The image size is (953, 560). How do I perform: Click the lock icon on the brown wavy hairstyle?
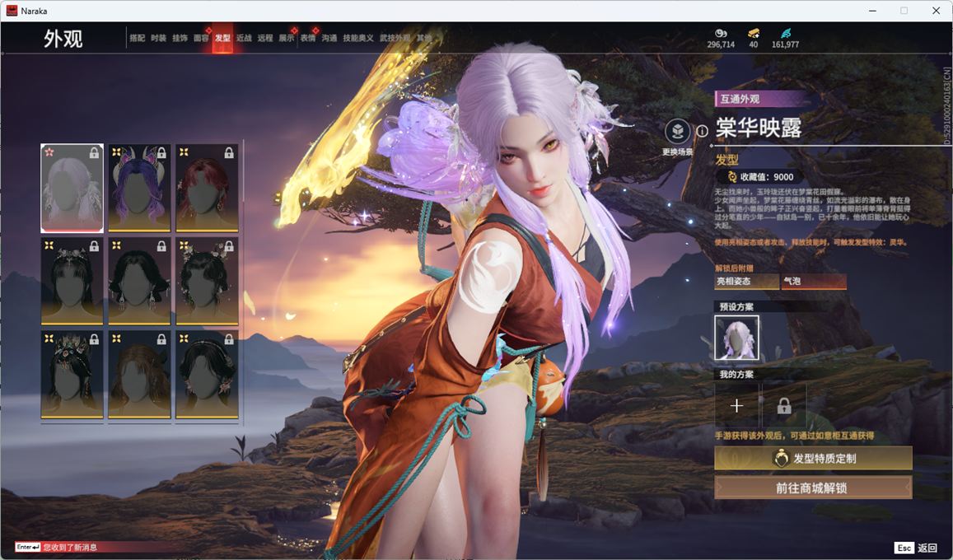click(x=161, y=339)
